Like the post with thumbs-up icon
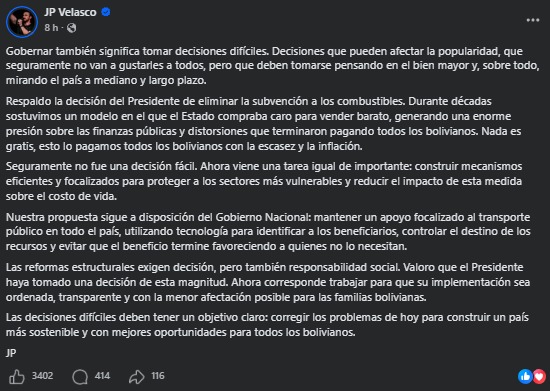 click(x=16, y=377)
